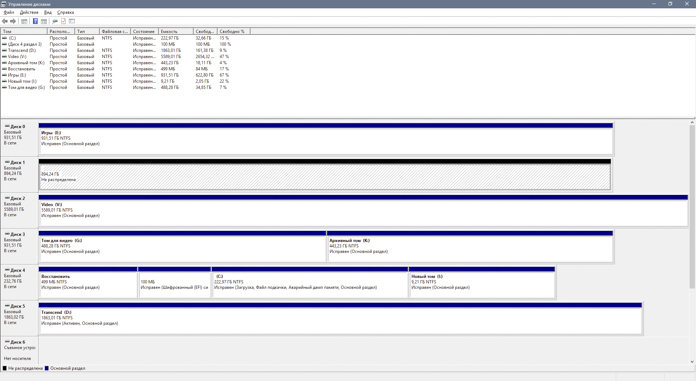Select the Архивный том (K:) partition block
Image resolution: width=696 pixels, height=381 pixels.
[x=470, y=246]
